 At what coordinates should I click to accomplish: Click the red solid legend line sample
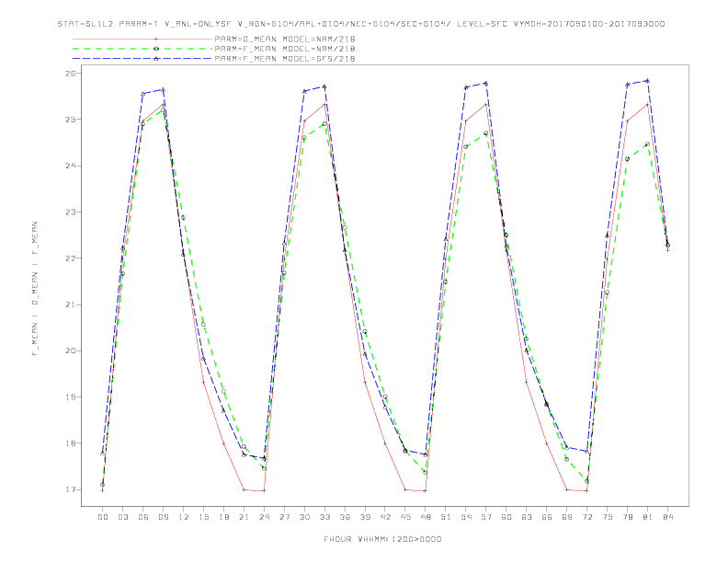click(142, 39)
